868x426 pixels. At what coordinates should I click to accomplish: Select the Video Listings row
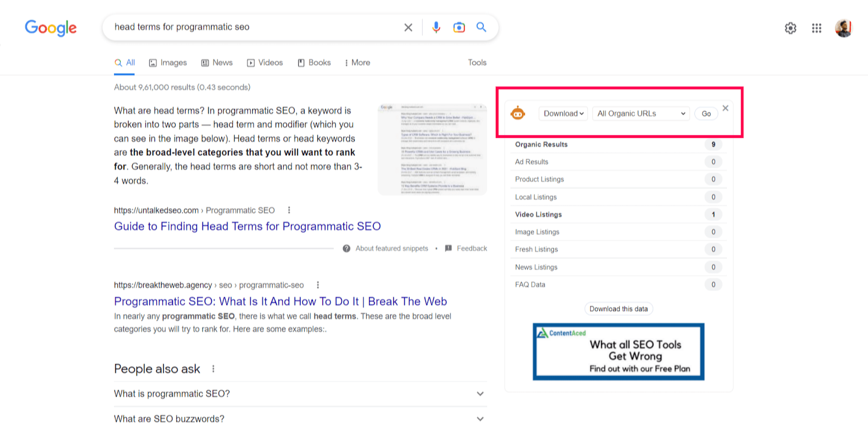(618, 214)
